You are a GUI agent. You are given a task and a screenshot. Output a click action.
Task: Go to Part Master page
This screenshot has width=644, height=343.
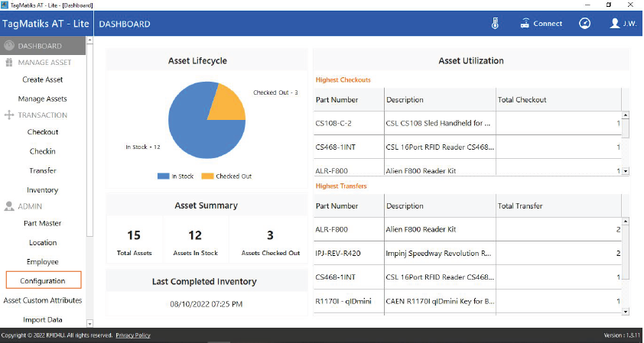tap(43, 223)
